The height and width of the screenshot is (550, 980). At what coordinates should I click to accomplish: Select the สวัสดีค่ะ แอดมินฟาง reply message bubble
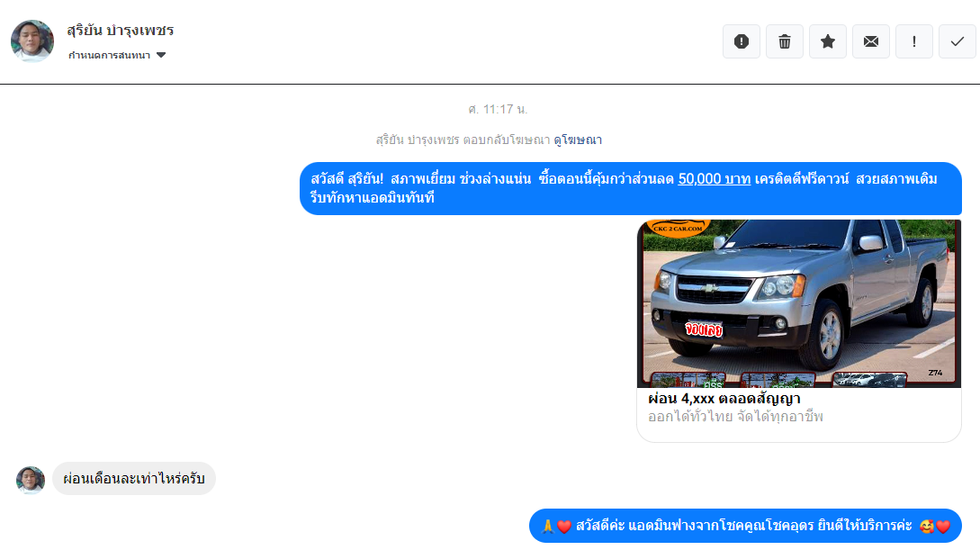[745, 526]
